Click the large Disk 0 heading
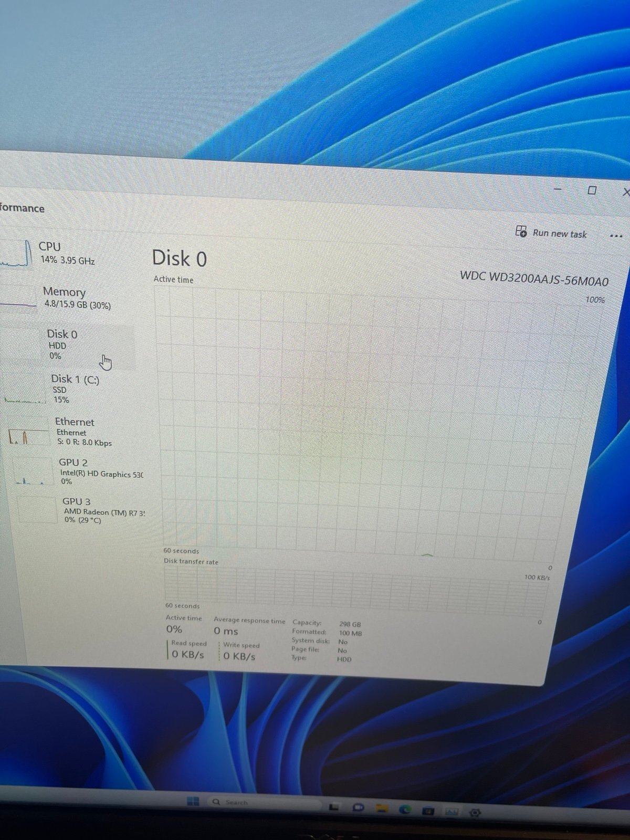This screenshot has width=630, height=840. coord(180,258)
